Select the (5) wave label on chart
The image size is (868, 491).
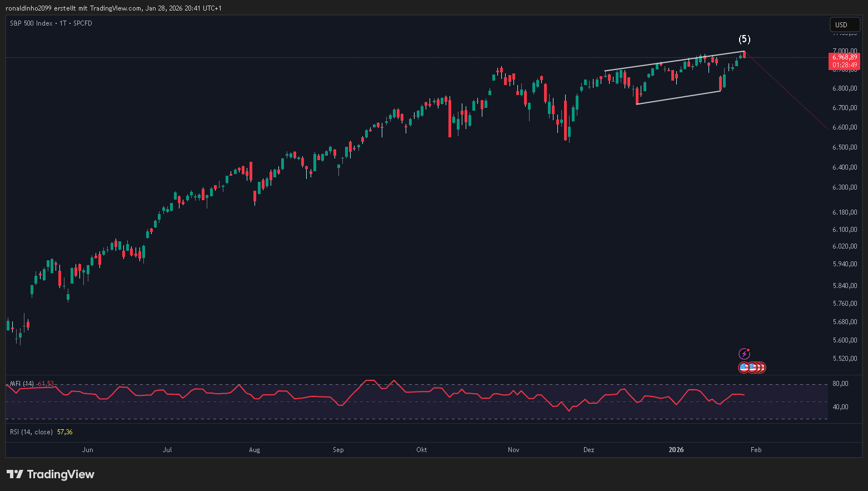[x=744, y=39]
